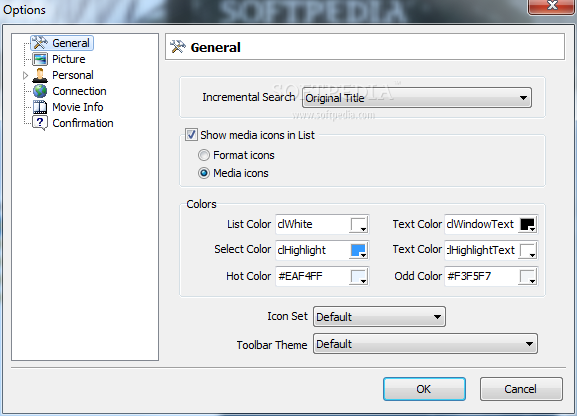
Task: Open the Confirmation options page
Action: (x=83, y=123)
